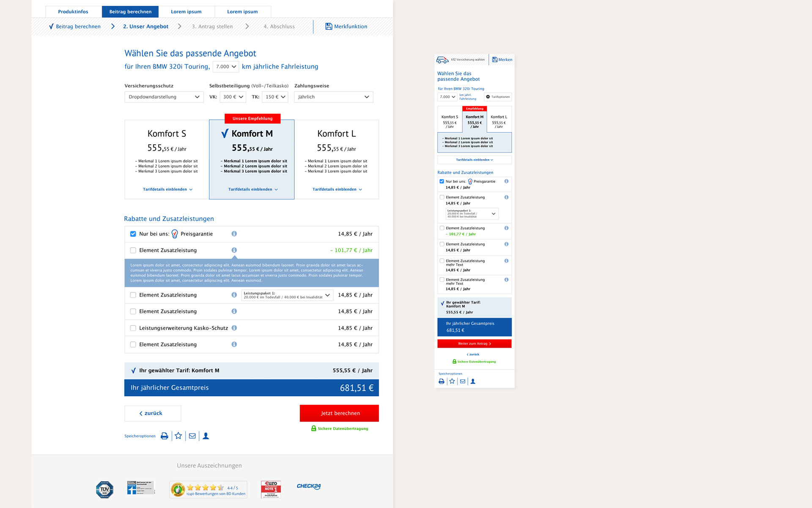
Task: Click the info icon beside Leistungserweiterung Kasko-Schutz
Action: click(234, 328)
